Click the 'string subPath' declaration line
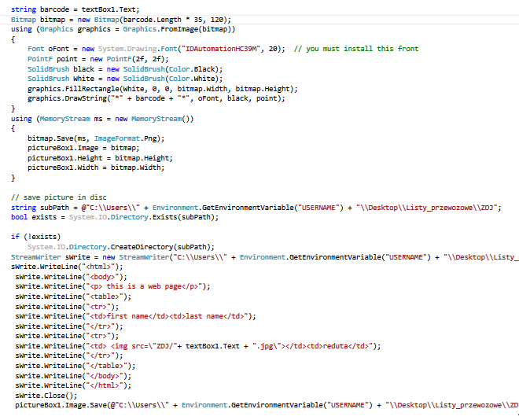Viewport: 519px width, 420px height. (256, 208)
